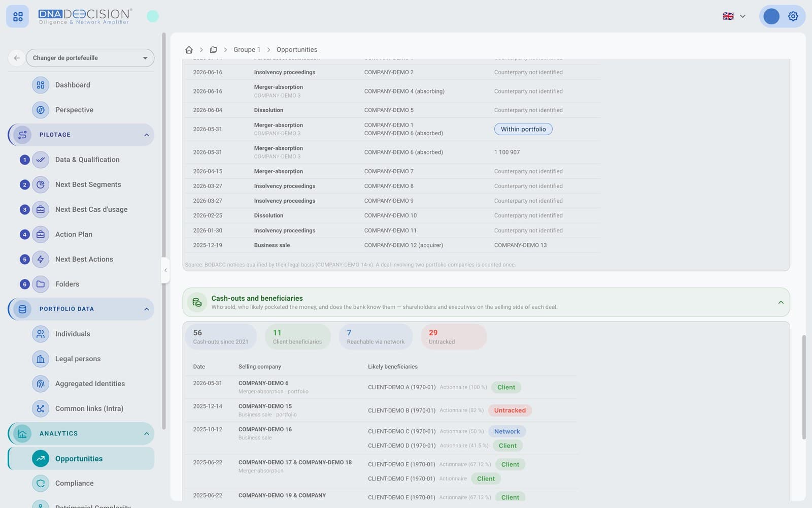Click the Action Plan briefcase icon
This screenshot has height=508, width=812.
pyautogui.click(x=41, y=234)
